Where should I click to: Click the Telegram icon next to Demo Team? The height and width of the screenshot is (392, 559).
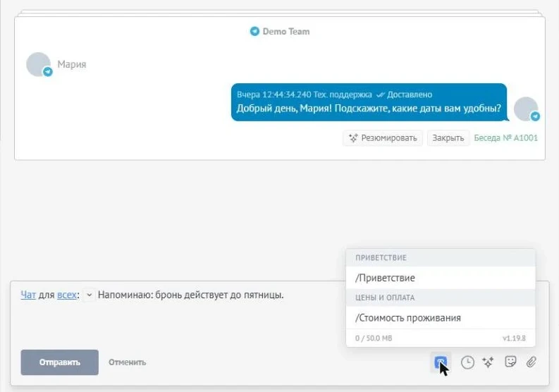pyautogui.click(x=254, y=32)
